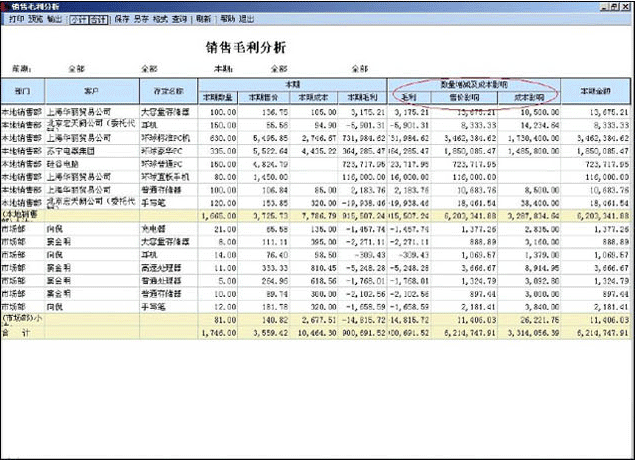The image size is (635, 460).
Task: Click the market subtotal cost 2,677.51
Action: point(313,320)
